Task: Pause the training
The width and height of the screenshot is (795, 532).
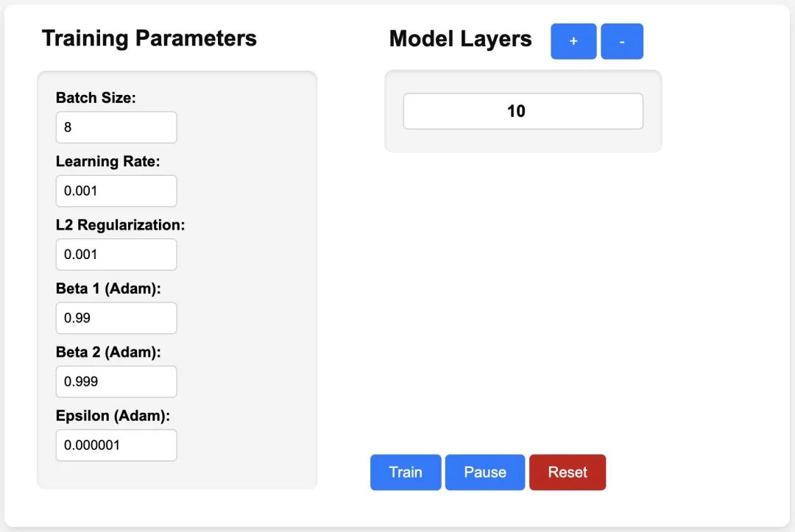Action: click(x=485, y=472)
